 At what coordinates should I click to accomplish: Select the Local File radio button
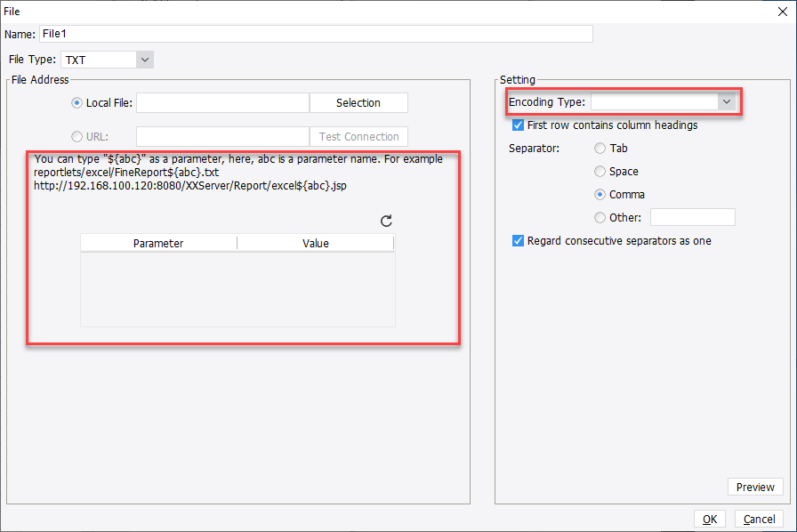tap(76, 102)
